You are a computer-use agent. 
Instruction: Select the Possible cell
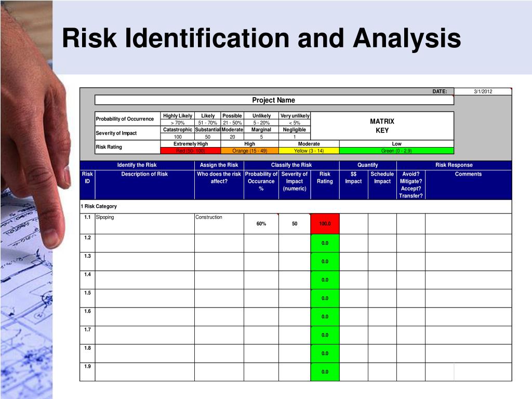point(232,116)
